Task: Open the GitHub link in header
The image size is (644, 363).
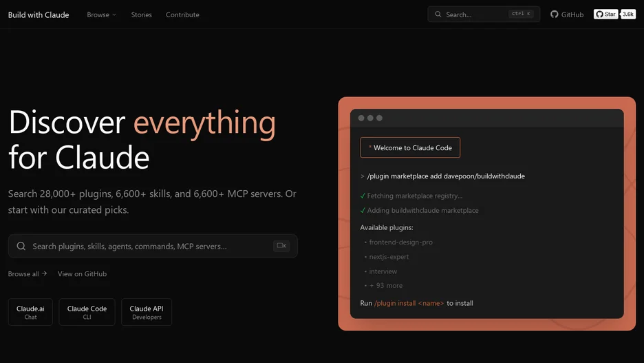Action: click(x=567, y=14)
